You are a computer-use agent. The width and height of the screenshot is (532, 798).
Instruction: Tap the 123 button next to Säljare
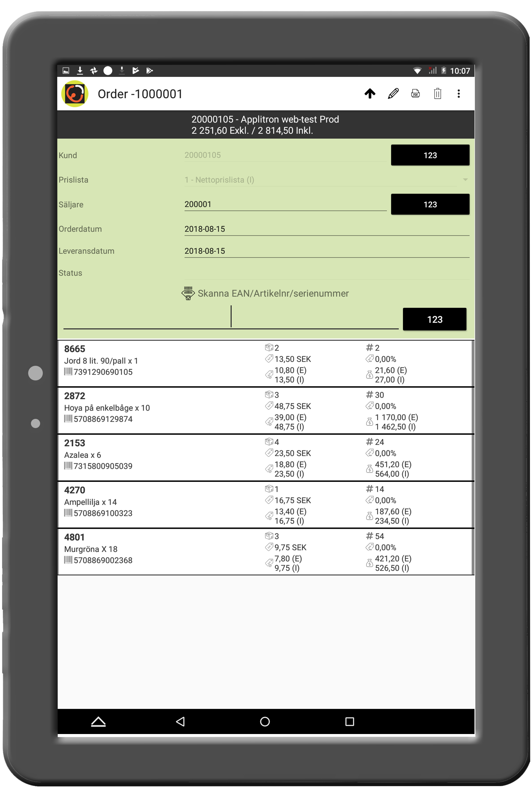click(x=430, y=204)
